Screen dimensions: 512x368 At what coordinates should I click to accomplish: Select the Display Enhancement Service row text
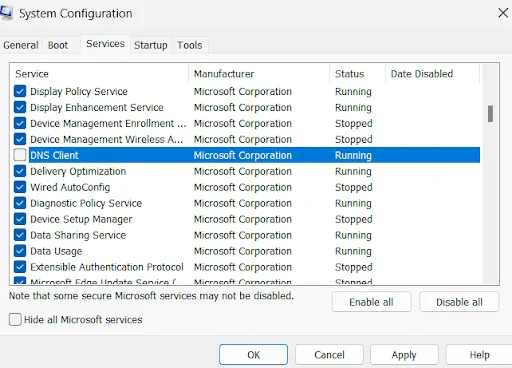[x=97, y=107]
